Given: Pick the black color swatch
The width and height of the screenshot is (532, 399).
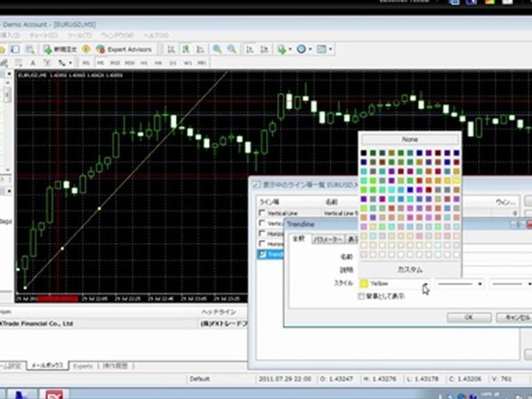Looking at the screenshot, I should pos(364,154).
